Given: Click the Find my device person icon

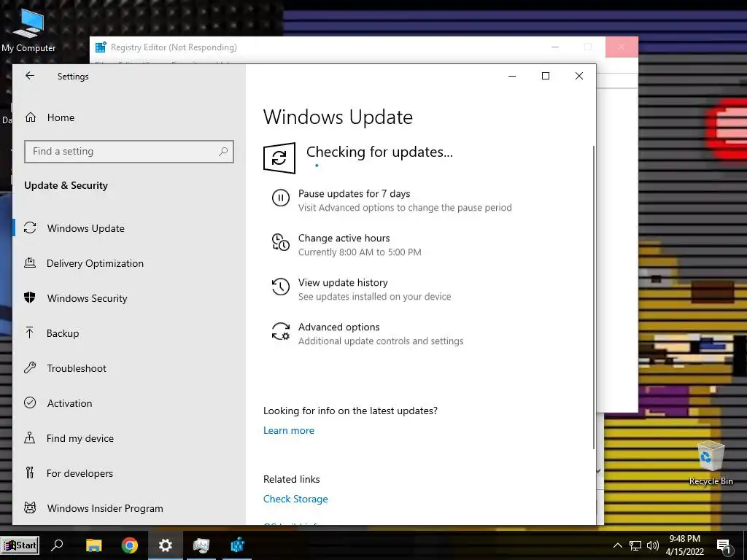Looking at the screenshot, I should point(29,437).
